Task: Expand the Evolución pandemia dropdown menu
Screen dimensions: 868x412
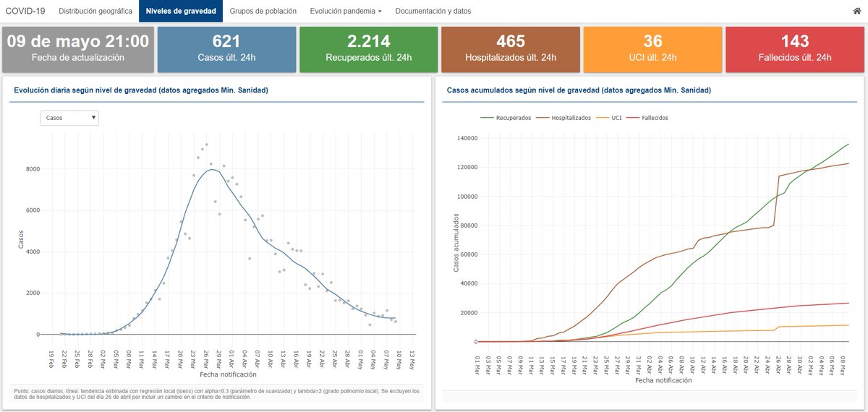Action: pos(346,12)
